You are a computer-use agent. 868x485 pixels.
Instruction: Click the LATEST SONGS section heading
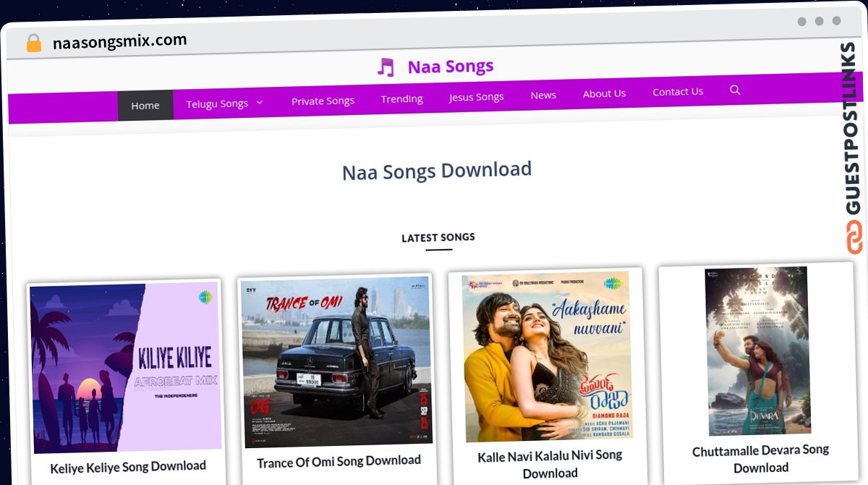click(438, 237)
